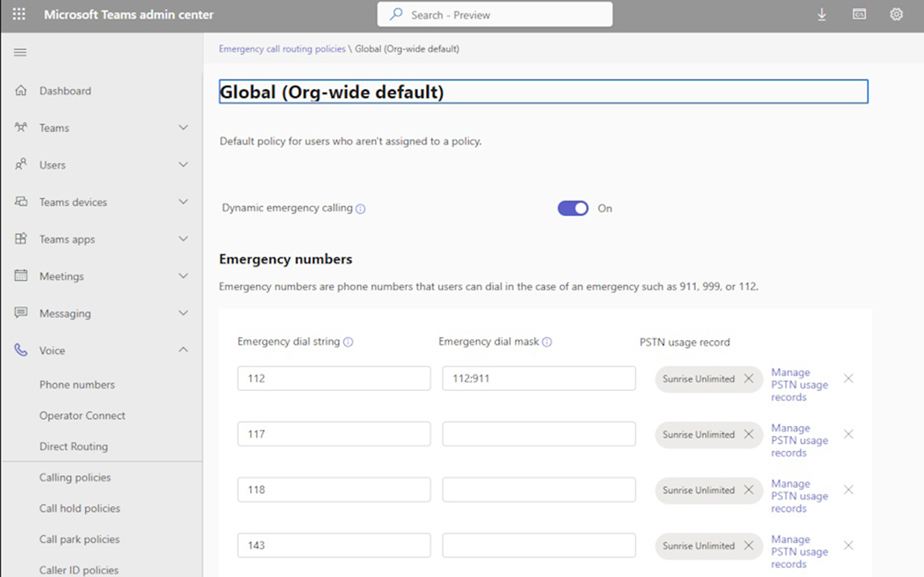The image size is (924, 577).
Task: Open Direct Routing from the sidebar
Action: [x=74, y=446]
